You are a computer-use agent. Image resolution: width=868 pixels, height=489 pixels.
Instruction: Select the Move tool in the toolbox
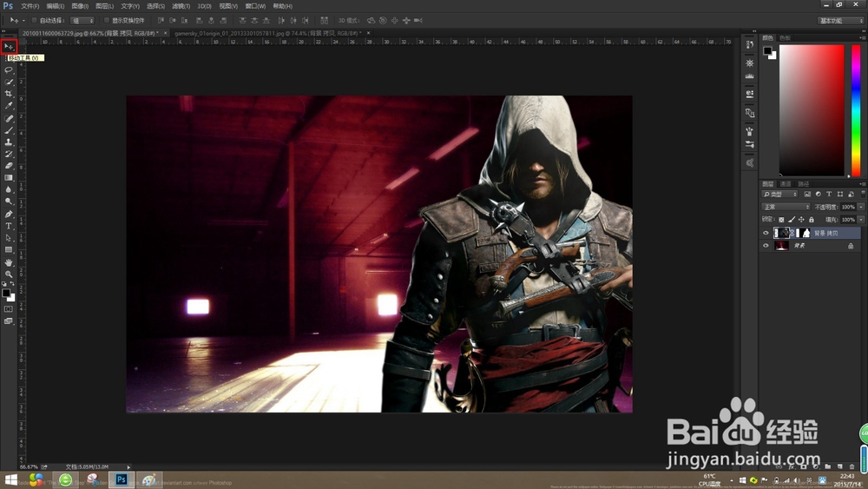[9, 47]
